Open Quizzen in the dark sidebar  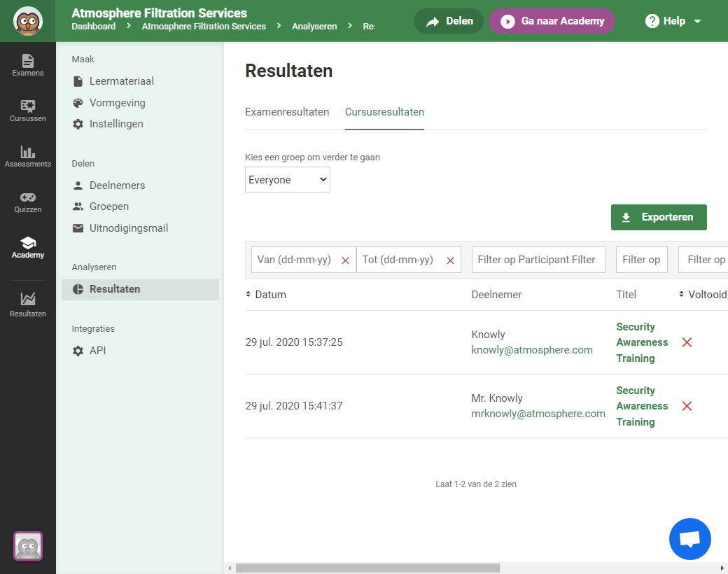tap(28, 202)
